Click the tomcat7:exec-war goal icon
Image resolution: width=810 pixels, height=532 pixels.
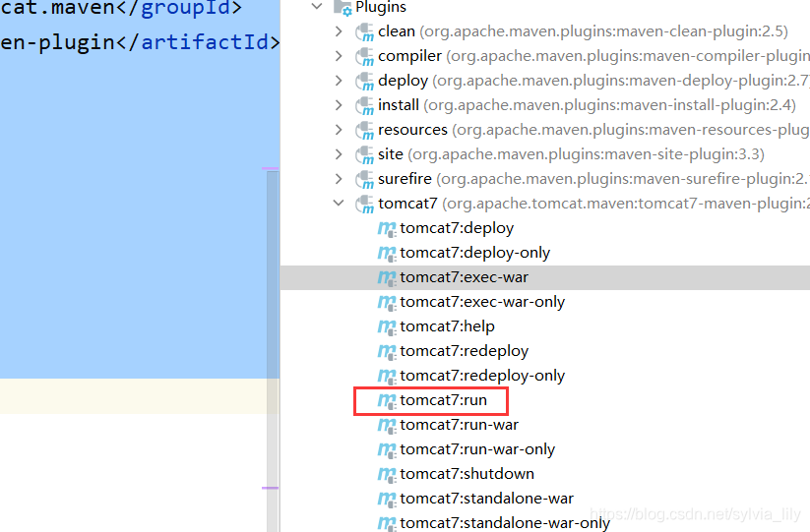387,278
